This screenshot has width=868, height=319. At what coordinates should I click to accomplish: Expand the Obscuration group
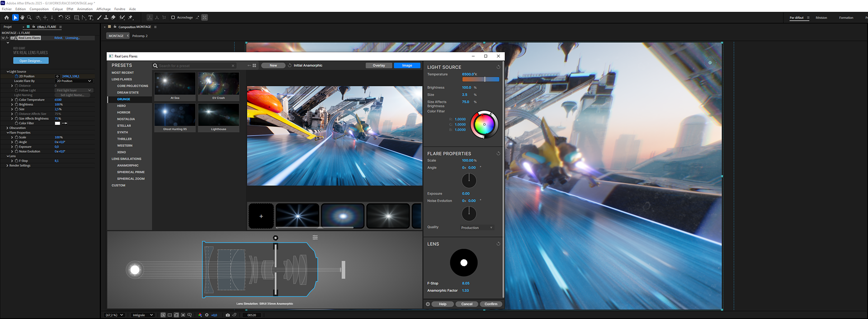(x=8, y=128)
